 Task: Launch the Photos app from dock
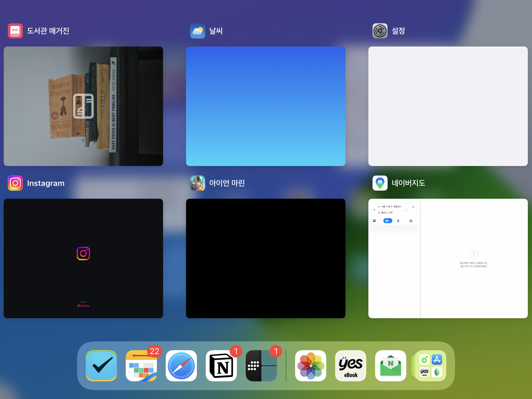(x=311, y=365)
